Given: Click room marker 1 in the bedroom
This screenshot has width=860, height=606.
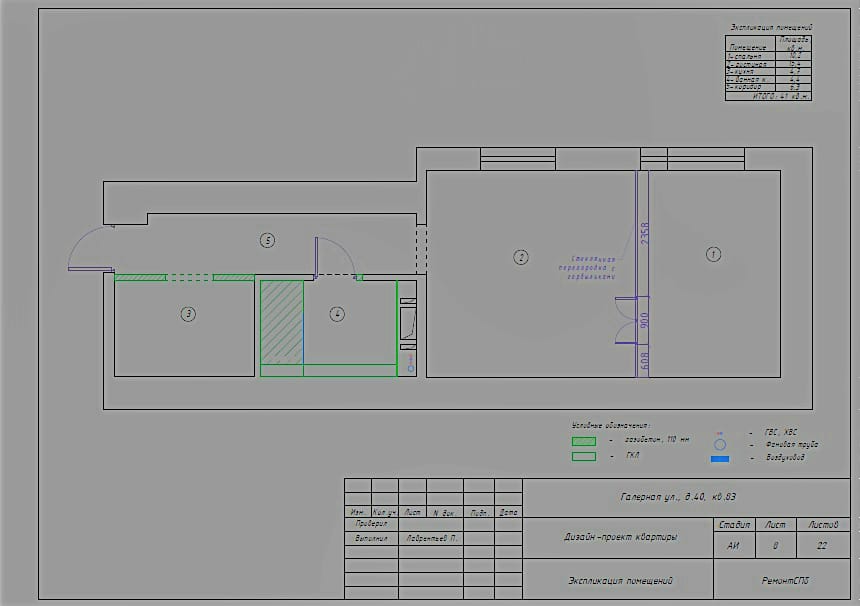Looking at the screenshot, I should click(713, 254).
